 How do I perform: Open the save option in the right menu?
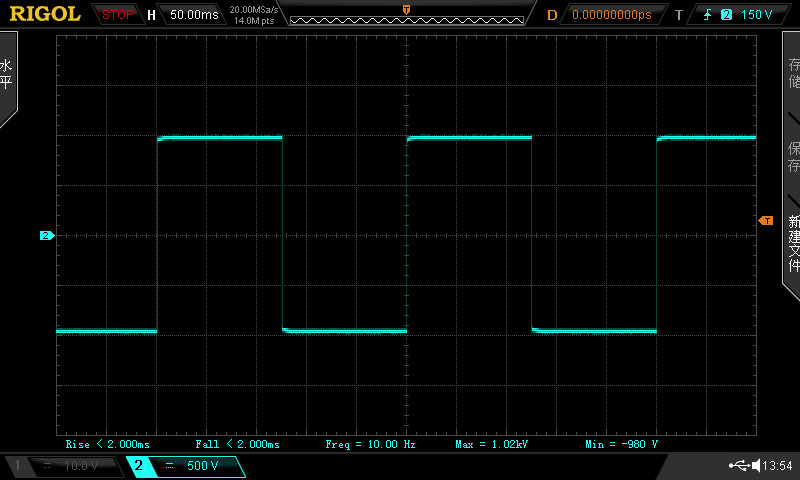[x=793, y=157]
